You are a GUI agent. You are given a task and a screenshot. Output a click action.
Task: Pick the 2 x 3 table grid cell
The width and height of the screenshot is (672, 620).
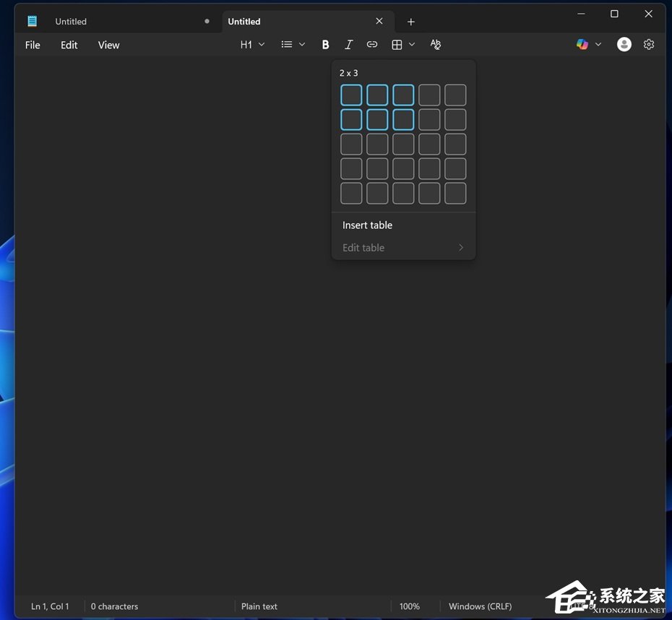pos(403,119)
